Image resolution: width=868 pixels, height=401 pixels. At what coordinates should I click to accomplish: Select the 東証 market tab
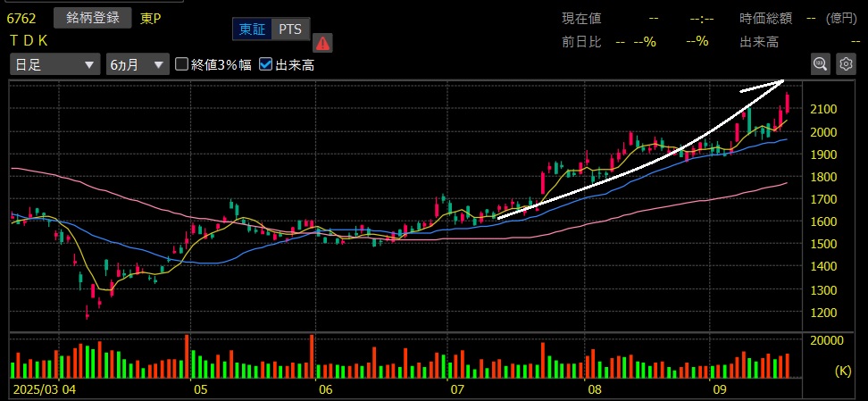pyautogui.click(x=252, y=29)
